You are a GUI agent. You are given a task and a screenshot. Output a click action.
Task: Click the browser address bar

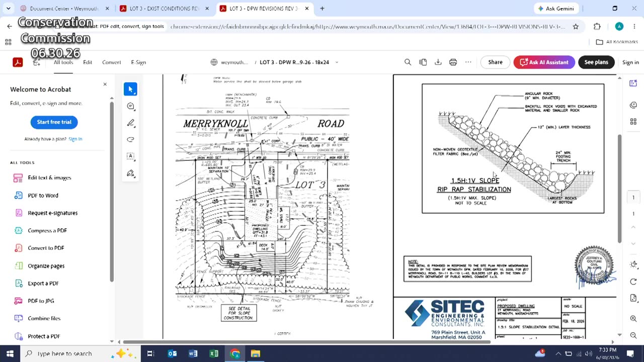367,26
